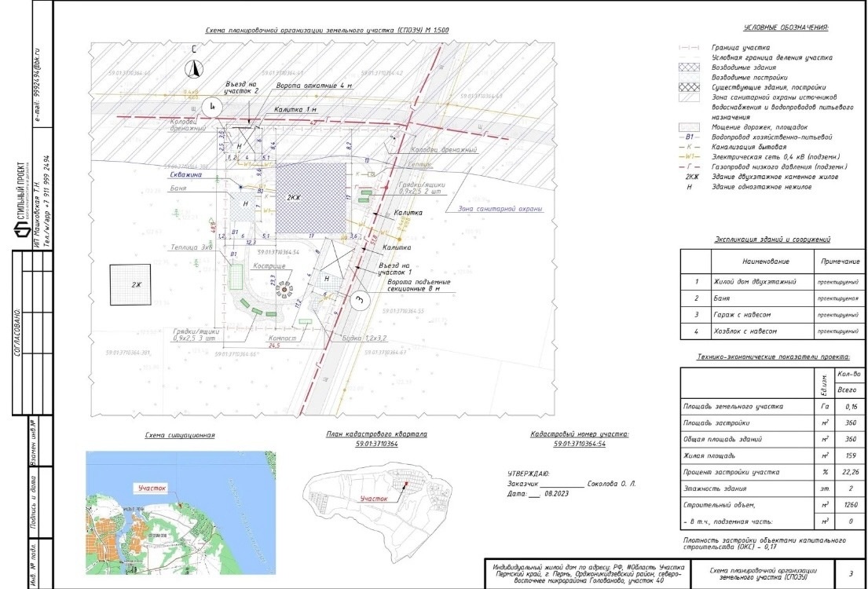868x589 pixels.
Task: Click the Компост label on plan
Action: (x=282, y=337)
